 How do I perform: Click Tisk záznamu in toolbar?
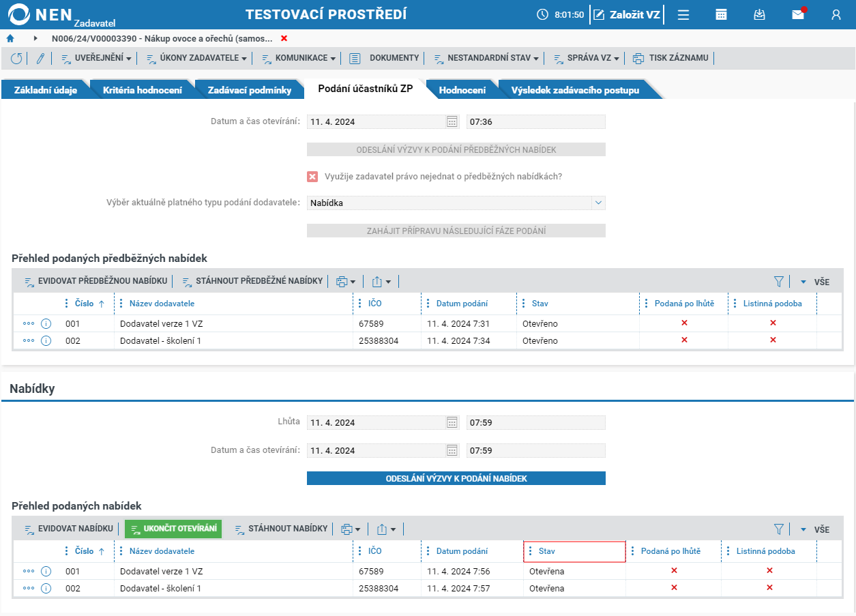[x=670, y=58]
